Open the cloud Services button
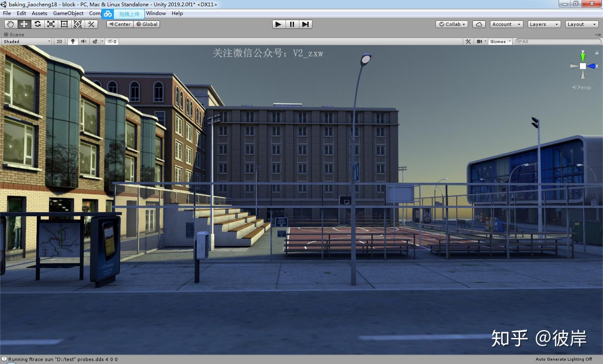This screenshot has width=603, height=364. coord(479,24)
